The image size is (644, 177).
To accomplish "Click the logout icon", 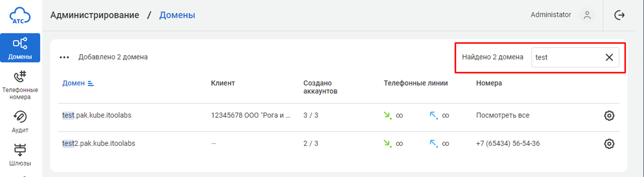I will click(x=619, y=15).
